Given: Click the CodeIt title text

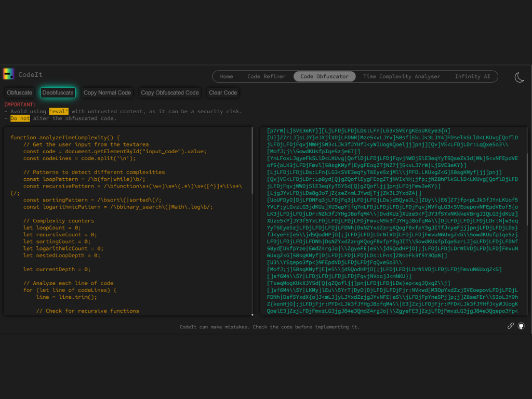Looking at the screenshot, I should click(x=30, y=74).
